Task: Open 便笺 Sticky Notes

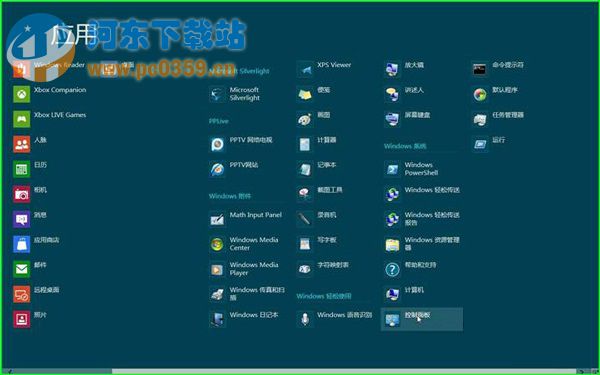Action: (x=314, y=94)
